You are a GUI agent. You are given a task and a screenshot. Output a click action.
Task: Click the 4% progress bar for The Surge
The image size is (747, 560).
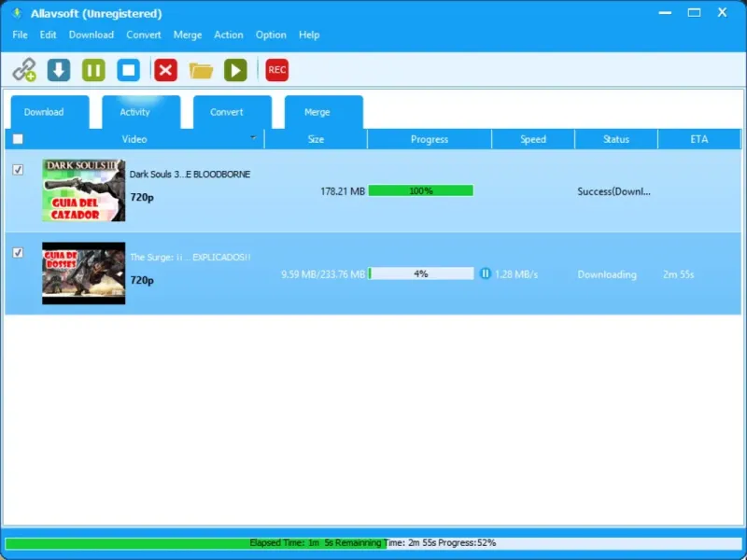421,273
